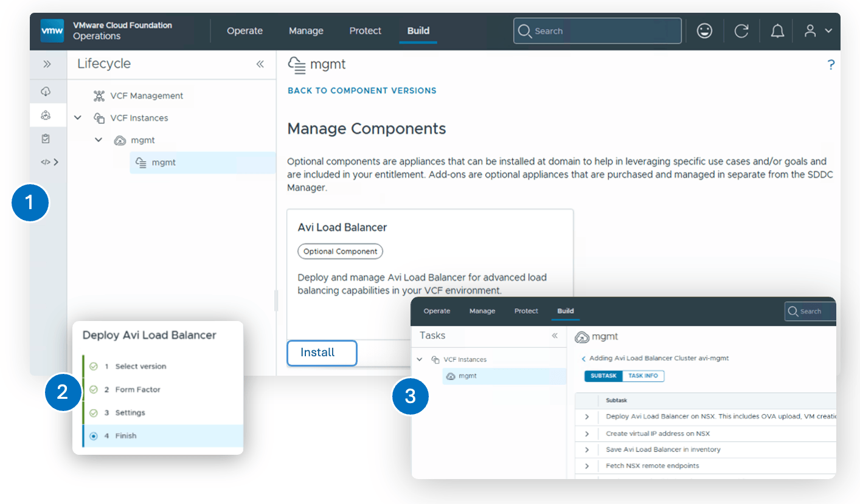Viewport: 860px width, 504px height.
Task: Click Avi Load Balancer card title
Action: point(342,227)
